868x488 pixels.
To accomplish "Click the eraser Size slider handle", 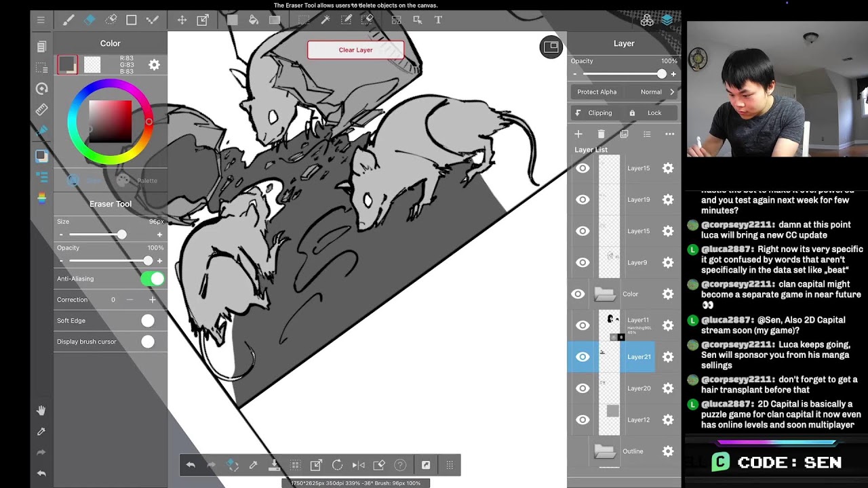I will pyautogui.click(x=121, y=235).
